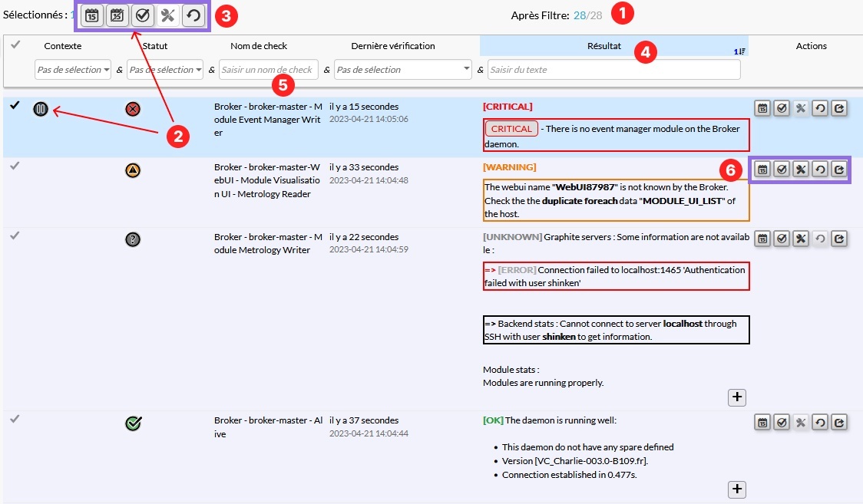Expand the Metrology Writer result with plus button
Image resolution: width=863 pixels, height=504 pixels.
[736, 397]
